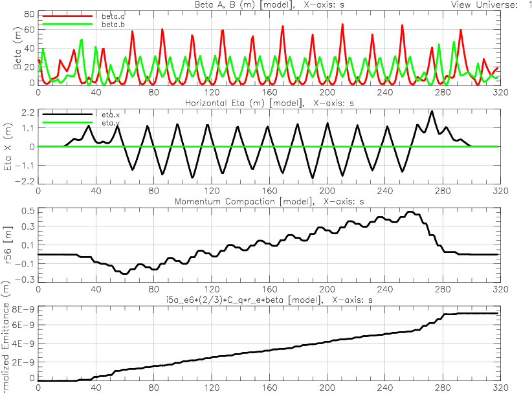Click the '0.5' tick on the r56 axis

pos(28,211)
